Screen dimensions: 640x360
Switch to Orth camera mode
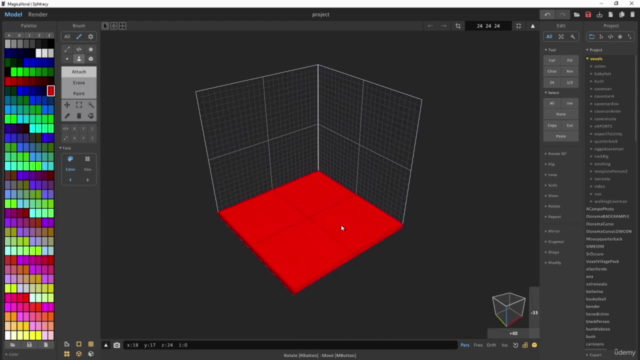click(491, 345)
